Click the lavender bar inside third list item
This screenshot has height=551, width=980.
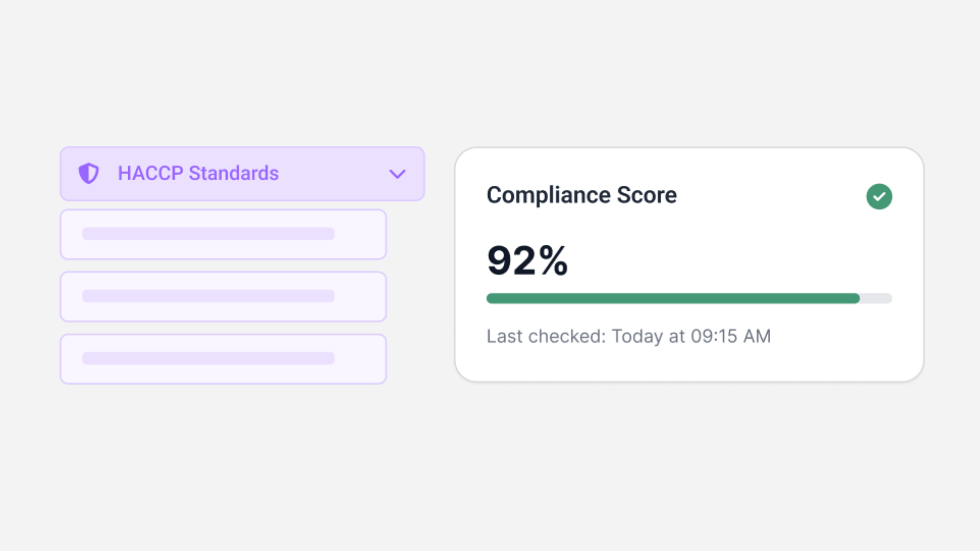coord(208,358)
